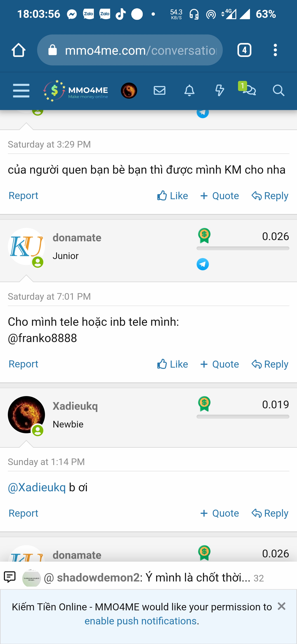297x644 pixels.
Task: Go to browser home page icon
Action: pyautogui.click(x=19, y=50)
